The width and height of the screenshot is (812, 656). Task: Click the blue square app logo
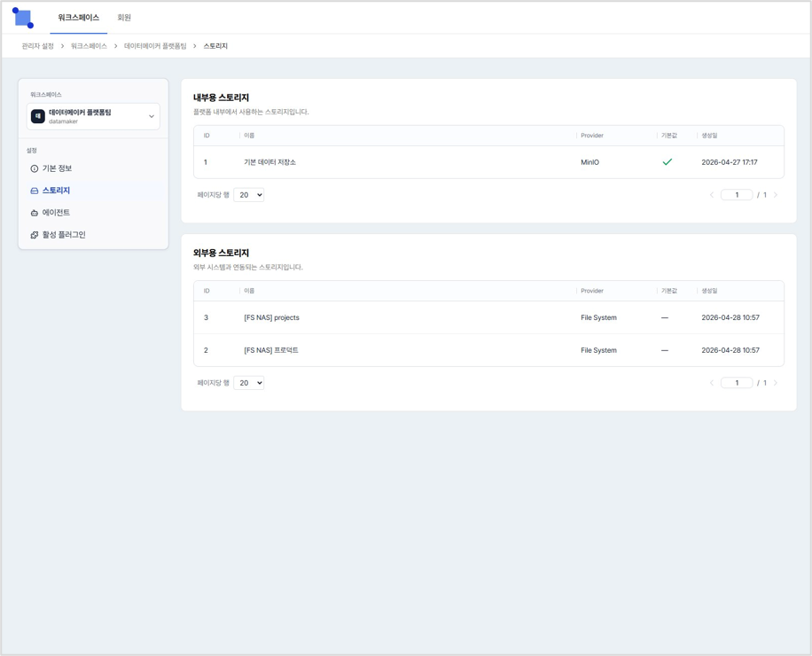[x=23, y=18]
